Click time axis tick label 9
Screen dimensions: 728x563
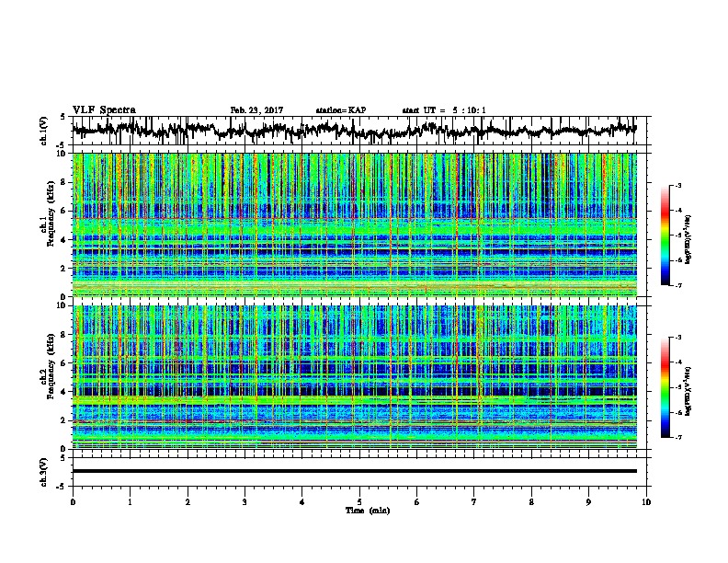[588, 502]
